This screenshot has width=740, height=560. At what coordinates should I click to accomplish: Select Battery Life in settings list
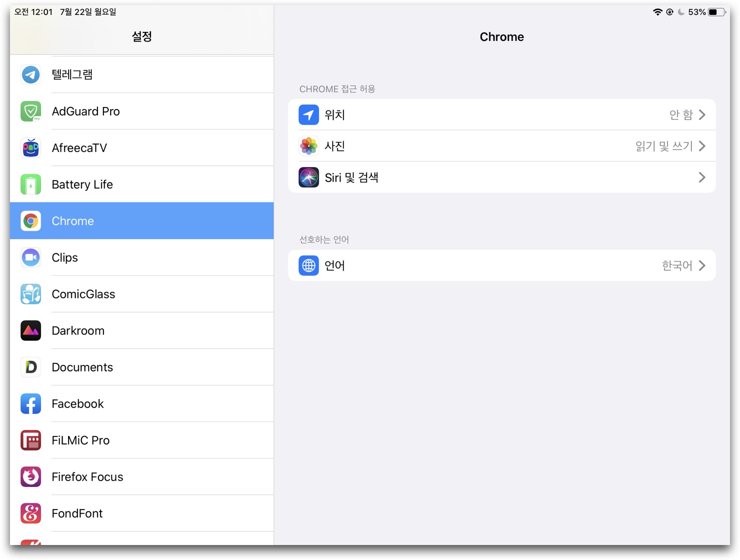point(141,184)
